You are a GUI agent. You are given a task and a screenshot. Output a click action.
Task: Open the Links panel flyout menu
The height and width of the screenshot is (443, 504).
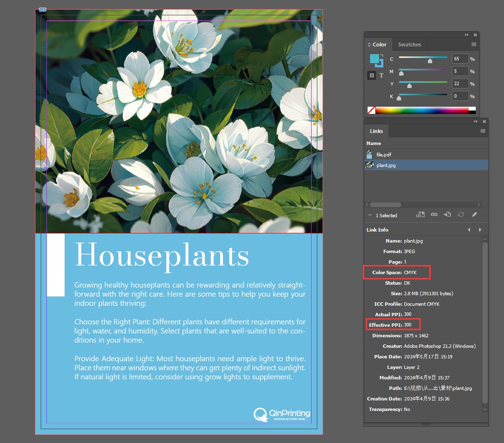[x=482, y=131]
